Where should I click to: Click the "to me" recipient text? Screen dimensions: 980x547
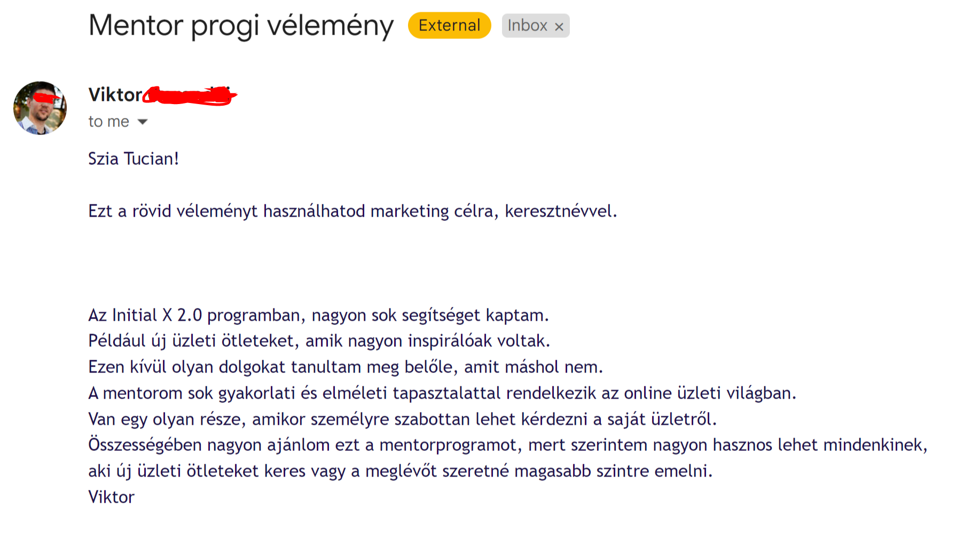click(x=109, y=122)
